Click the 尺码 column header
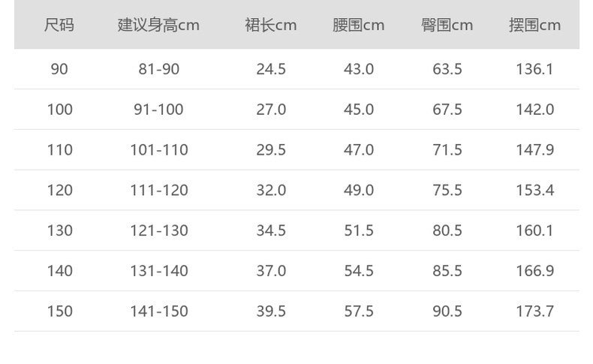The height and width of the screenshot is (364, 593). pos(59,25)
